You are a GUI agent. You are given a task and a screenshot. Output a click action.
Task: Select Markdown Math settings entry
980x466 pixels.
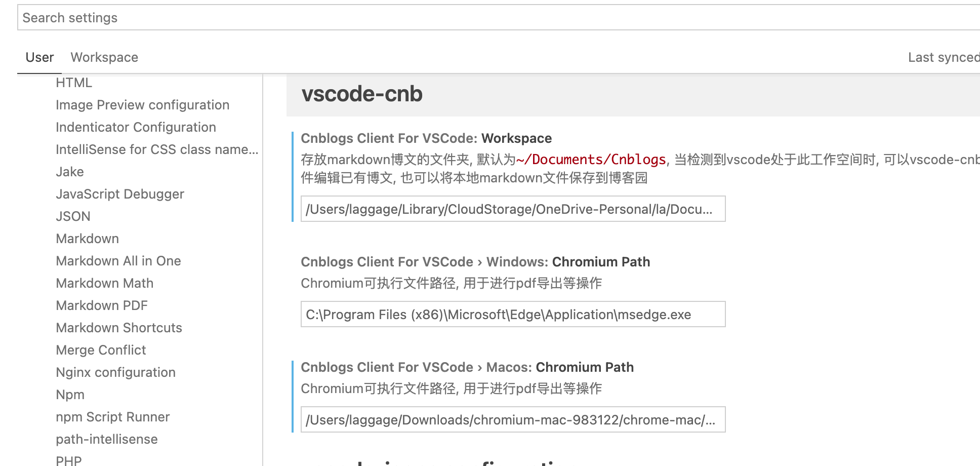tap(104, 283)
